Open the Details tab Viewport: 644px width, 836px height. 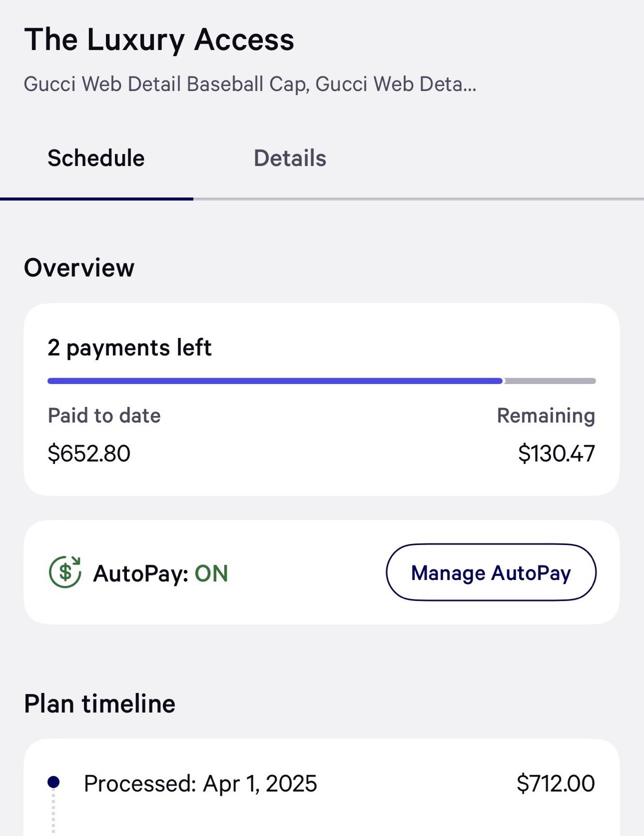tap(290, 158)
